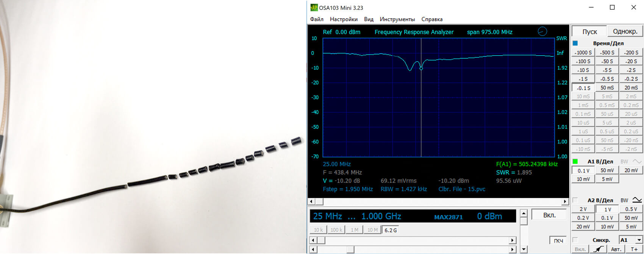Click the trigger edge slope icon button
This screenshot has width=644, height=254.
[x=599, y=249]
